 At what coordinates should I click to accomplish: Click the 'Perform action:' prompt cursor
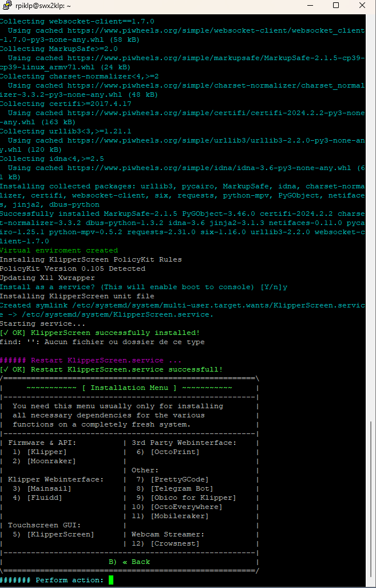point(110,580)
